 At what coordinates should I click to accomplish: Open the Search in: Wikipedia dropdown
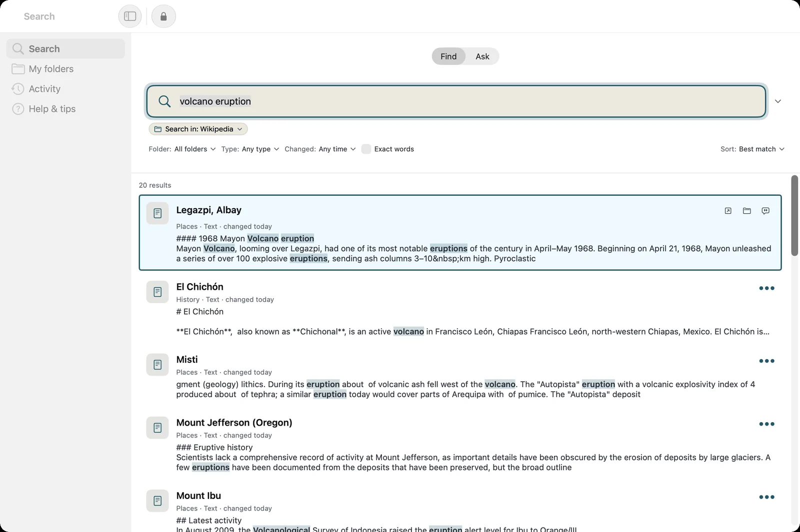pos(198,129)
